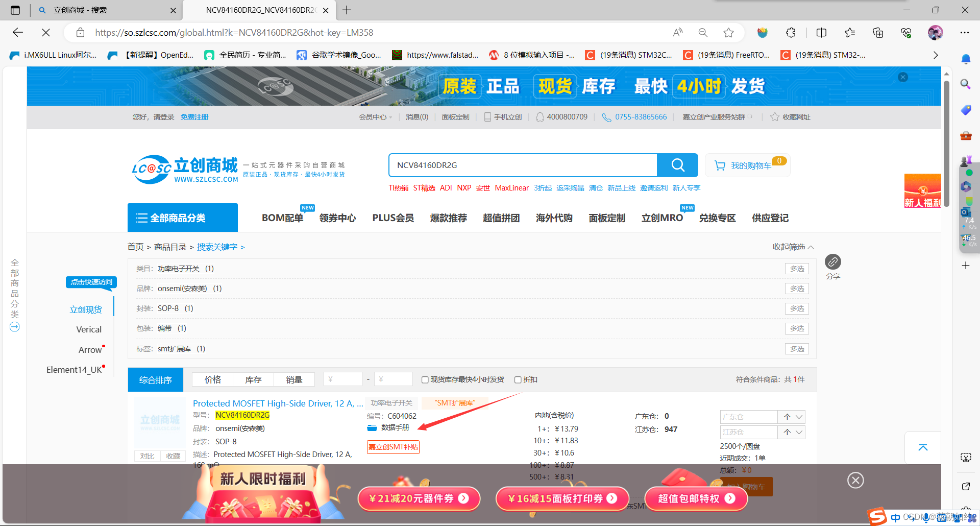Screen dimensions: 980x526
Task: Collapse filters with 收起筛选
Action: [x=793, y=247]
